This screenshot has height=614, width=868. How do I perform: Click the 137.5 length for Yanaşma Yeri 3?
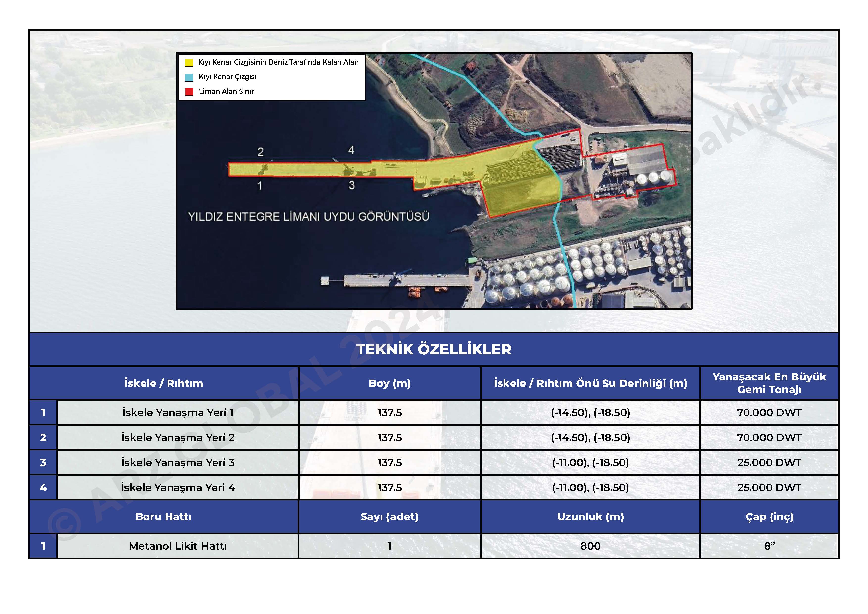(390, 462)
